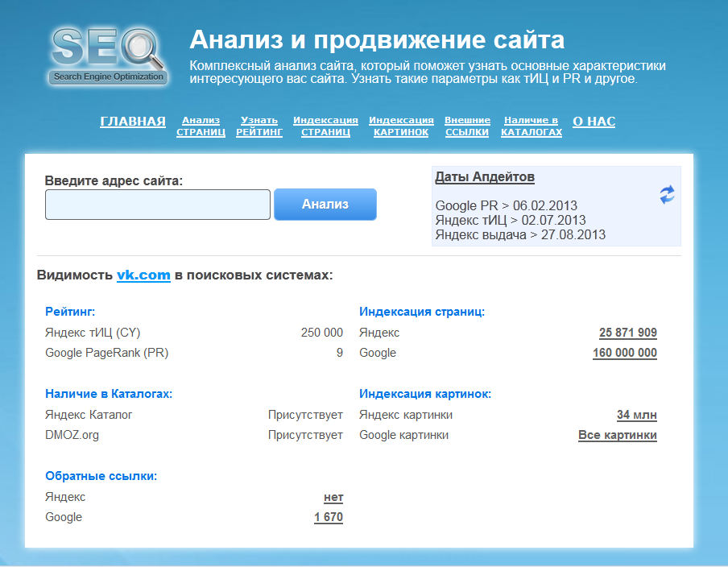Open Узнать РЕЙТИНГ navigation link
728x567 pixels.
(x=259, y=126)
